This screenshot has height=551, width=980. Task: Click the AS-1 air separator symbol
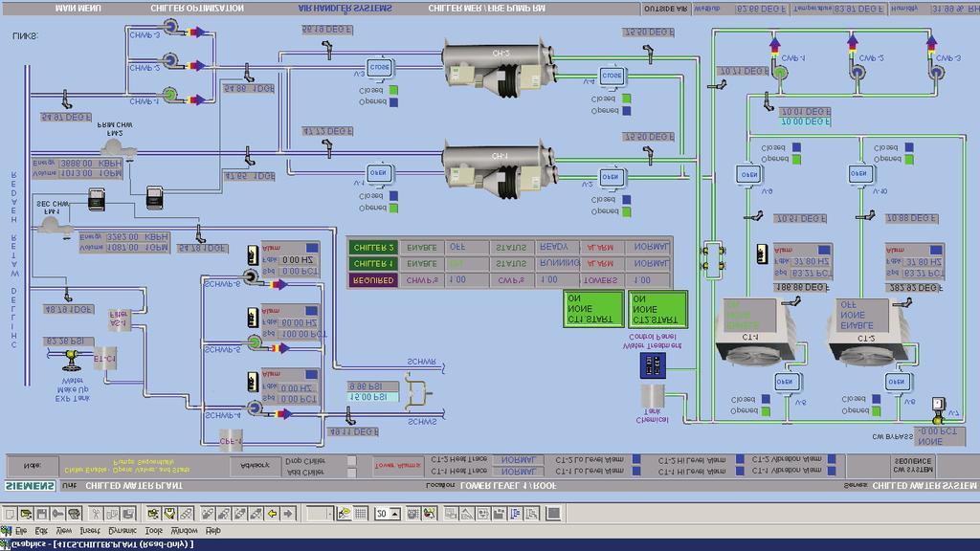119,320
